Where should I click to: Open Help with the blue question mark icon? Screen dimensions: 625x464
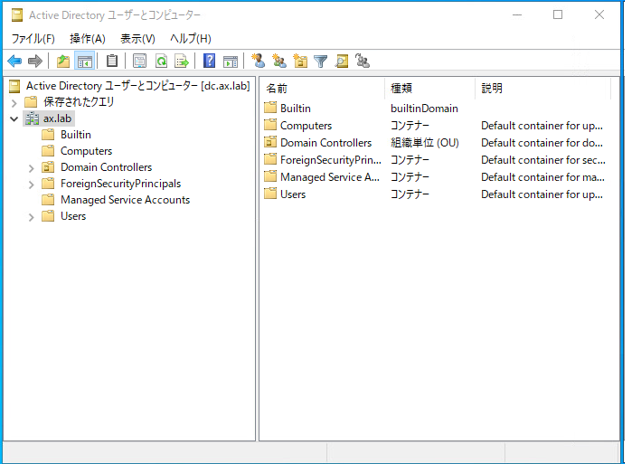pyautogui.click(x=209, y=61)
